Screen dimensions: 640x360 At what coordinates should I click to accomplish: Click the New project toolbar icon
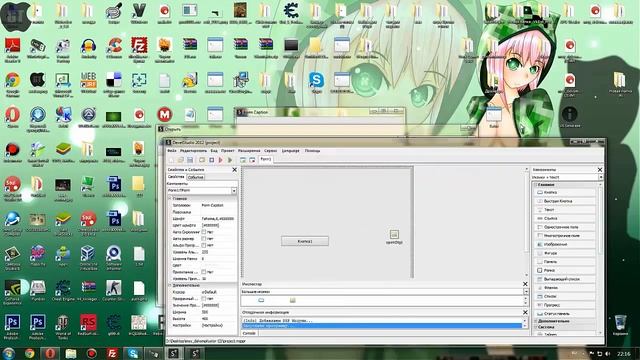coord(171,160)
